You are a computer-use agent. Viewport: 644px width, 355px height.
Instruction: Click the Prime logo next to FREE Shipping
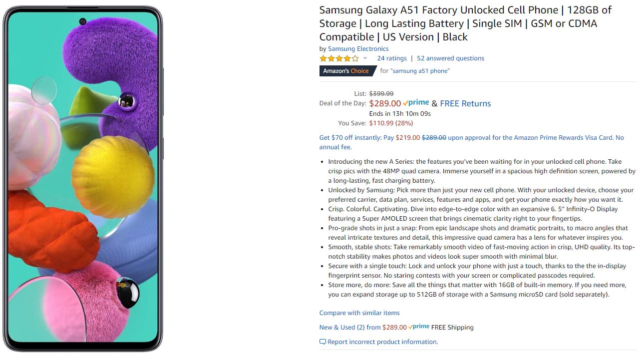[419, 327]
